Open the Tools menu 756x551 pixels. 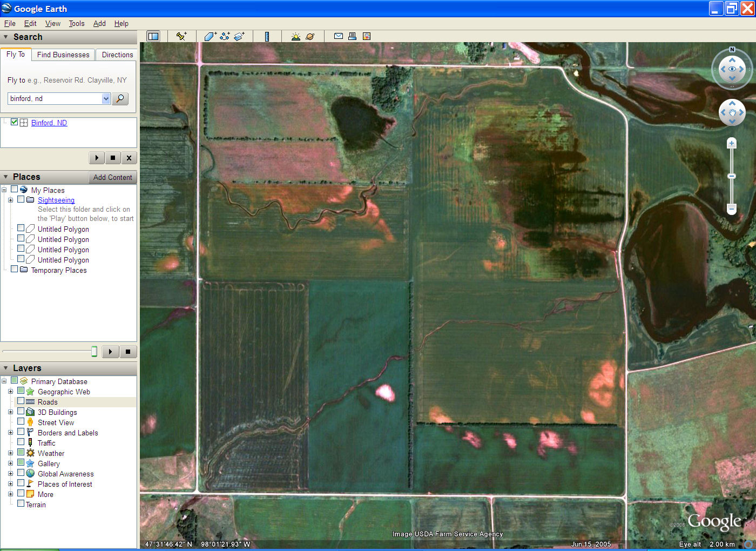[x=77, y=23]
